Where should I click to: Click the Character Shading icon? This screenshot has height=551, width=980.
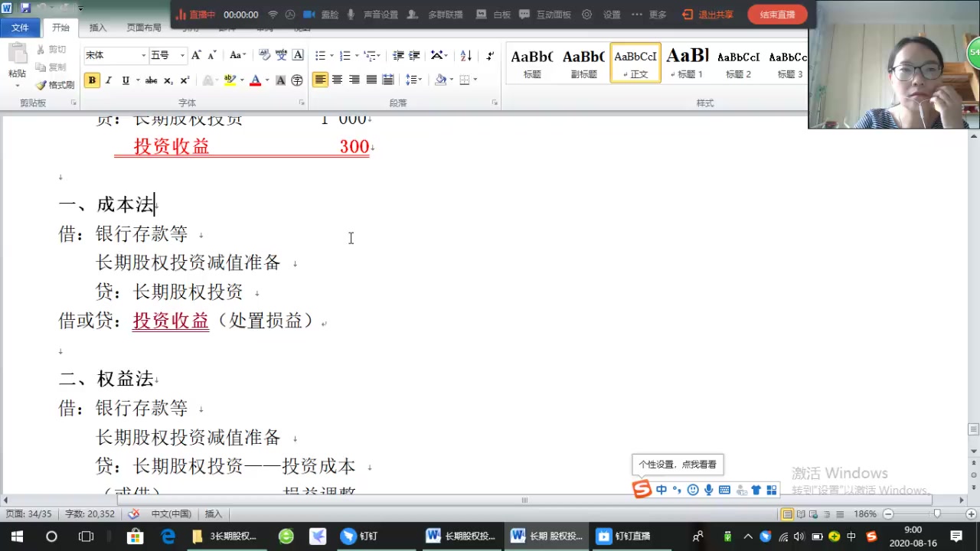pyautogui.click(x=280, y=80)
